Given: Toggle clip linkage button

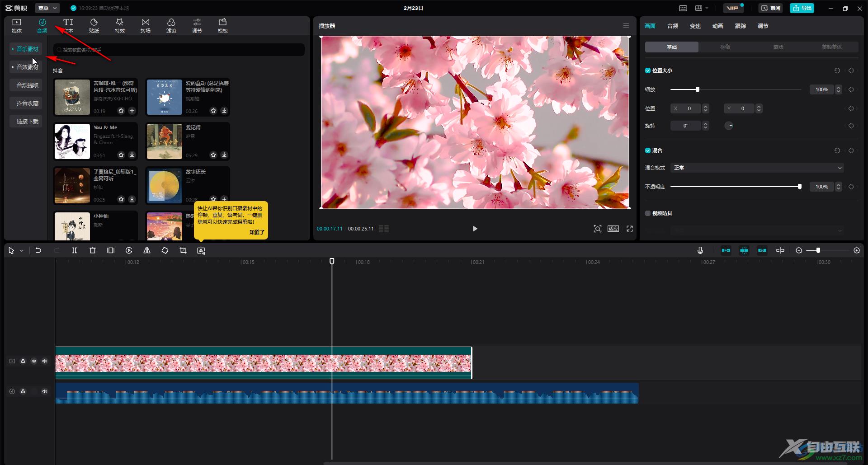Looking at the screenshot, I should (x=762, y=250).
